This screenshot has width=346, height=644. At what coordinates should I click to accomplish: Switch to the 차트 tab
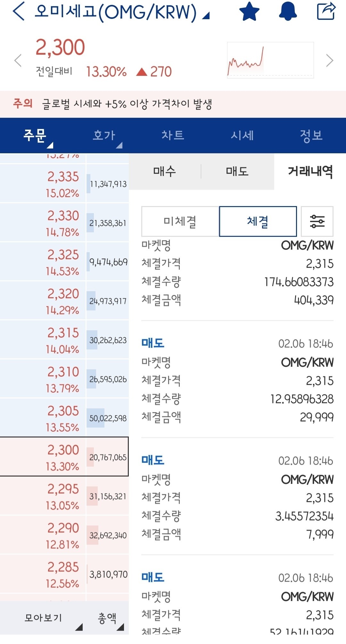click(x=173, y=135)
